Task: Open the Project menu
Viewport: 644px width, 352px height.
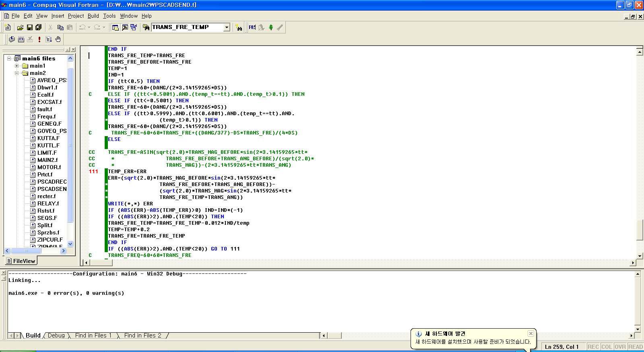Action: tap(76, 16)
